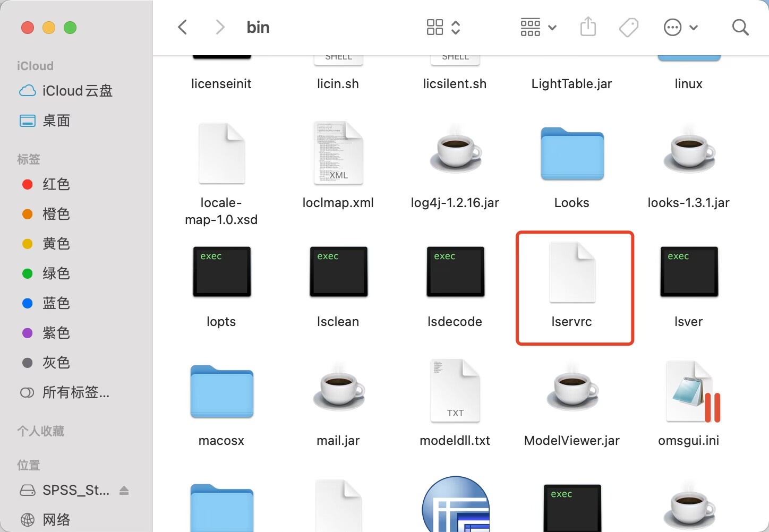Click the 位置 sidebar section header
The width and height of the screenshot is (769, 532).
tap(29, 465)
